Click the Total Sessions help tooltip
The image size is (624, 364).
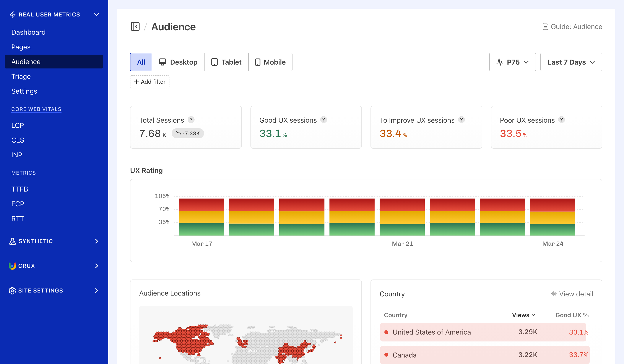point(191,120)
